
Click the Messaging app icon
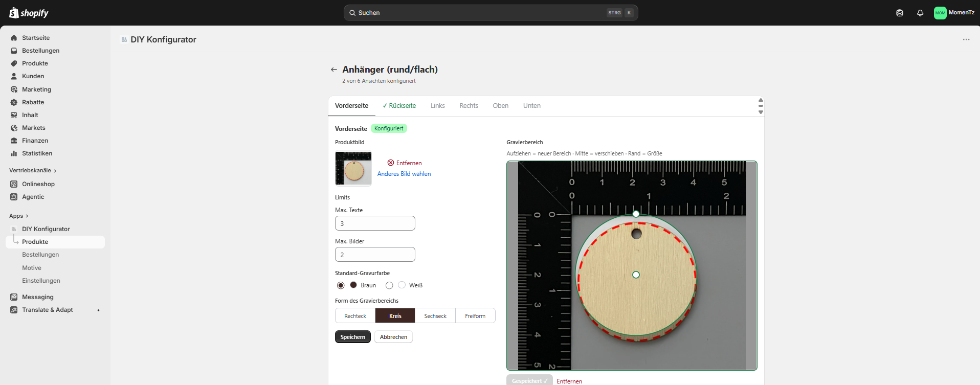pos(14,297)
